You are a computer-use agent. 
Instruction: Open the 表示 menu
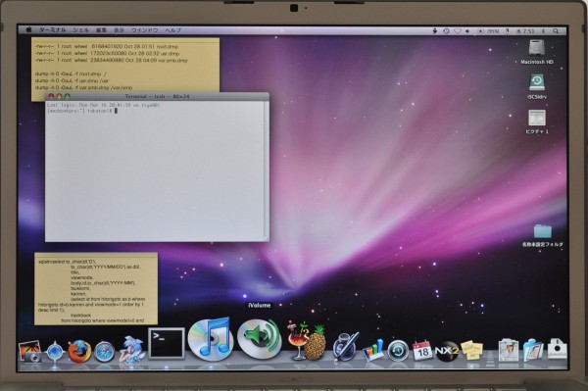(x=119, y=30)
